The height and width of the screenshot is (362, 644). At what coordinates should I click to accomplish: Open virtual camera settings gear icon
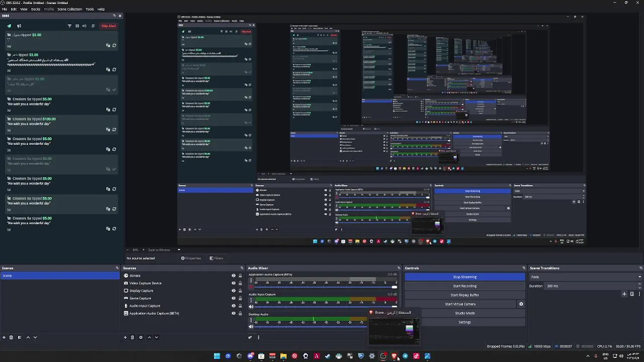tap(521, 304)
